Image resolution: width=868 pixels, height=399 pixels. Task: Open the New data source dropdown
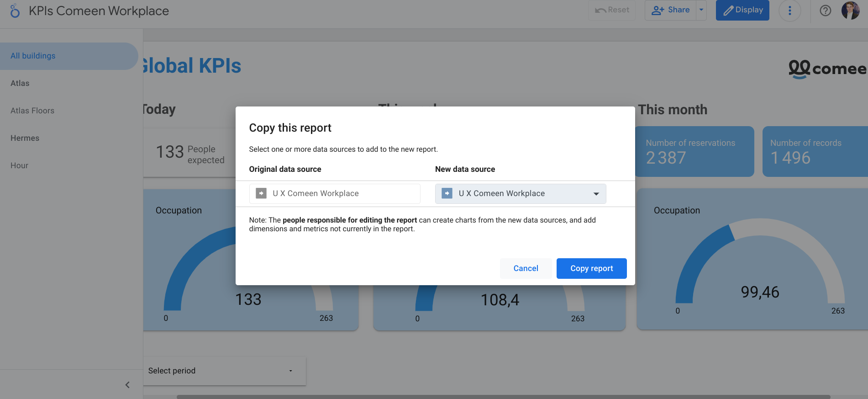[521, 193]
